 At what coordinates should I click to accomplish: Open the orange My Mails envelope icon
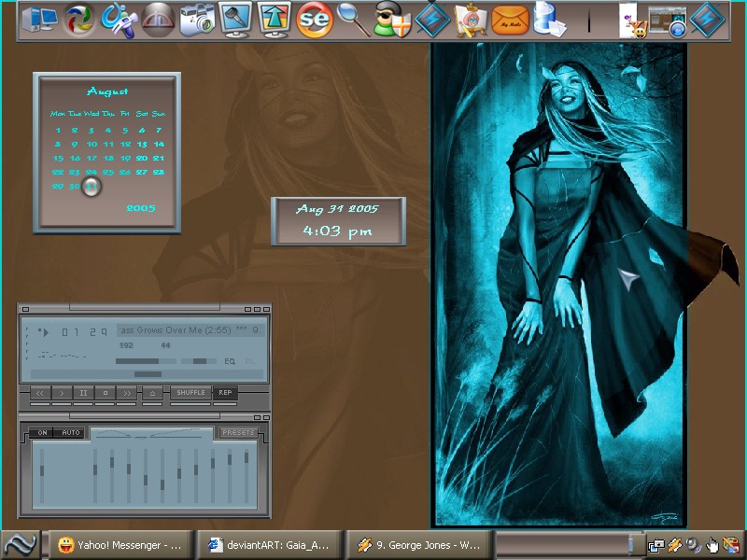pos(510,21)
